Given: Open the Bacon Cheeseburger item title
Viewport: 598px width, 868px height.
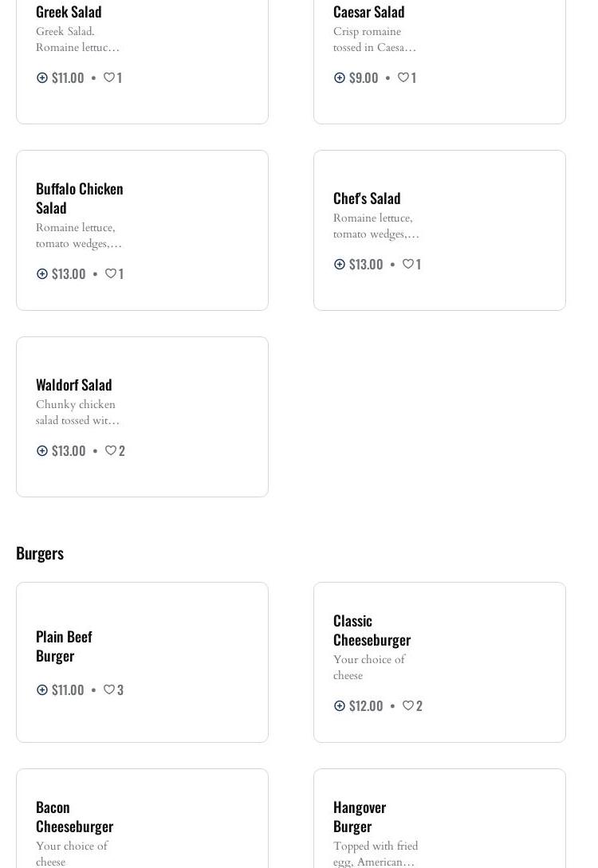Looking at the screenshot, I should 74,816.
